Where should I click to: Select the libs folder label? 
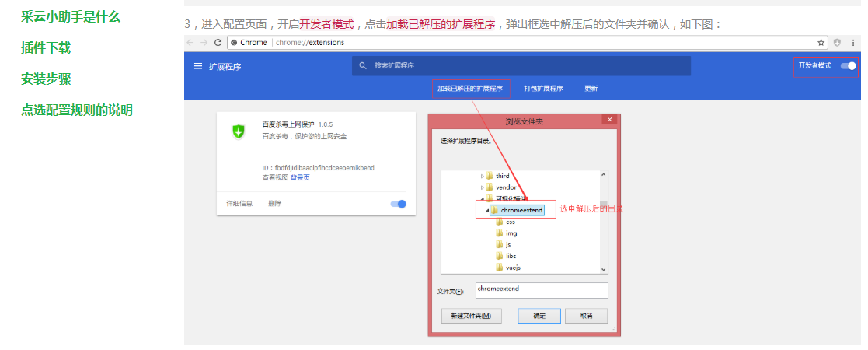click(x=511, y=256)
